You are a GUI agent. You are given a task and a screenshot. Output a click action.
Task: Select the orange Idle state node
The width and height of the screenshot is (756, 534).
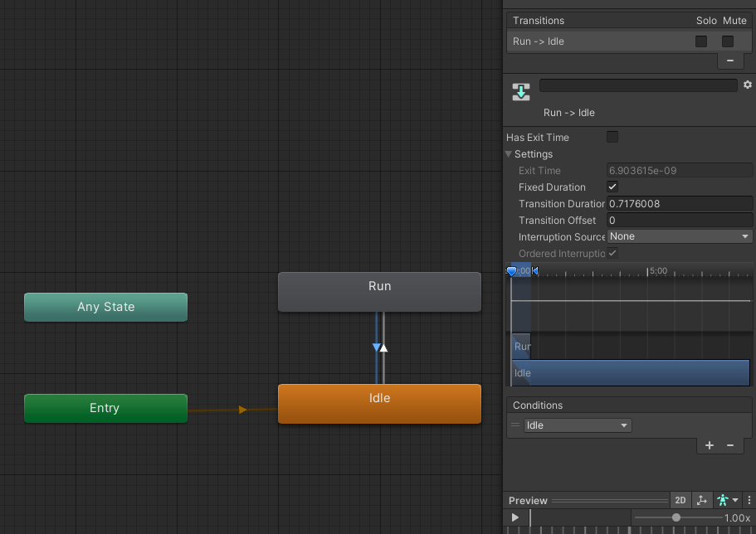[x=379, y=404]
